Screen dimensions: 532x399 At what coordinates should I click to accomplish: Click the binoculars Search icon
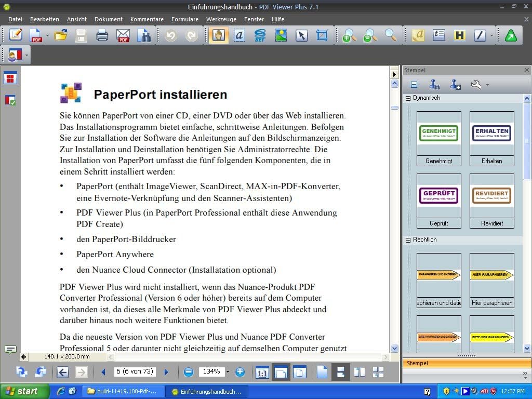[143, 35]
